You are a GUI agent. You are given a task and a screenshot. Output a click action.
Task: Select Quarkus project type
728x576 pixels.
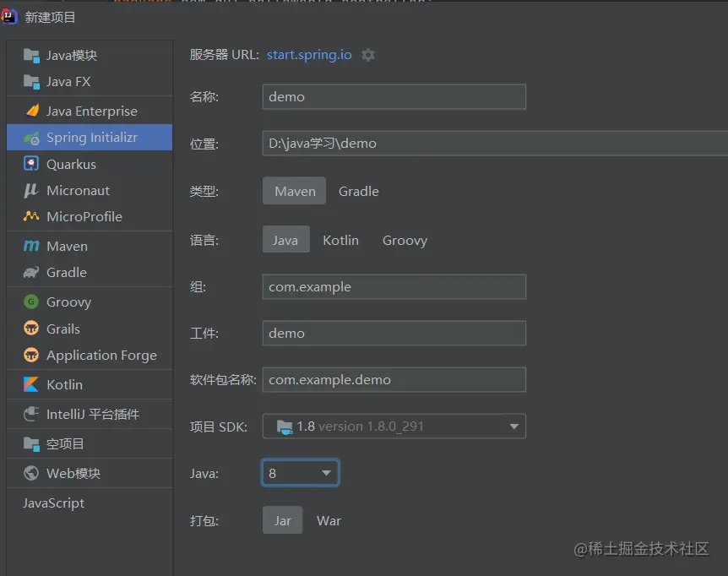(x=90, y=164)
